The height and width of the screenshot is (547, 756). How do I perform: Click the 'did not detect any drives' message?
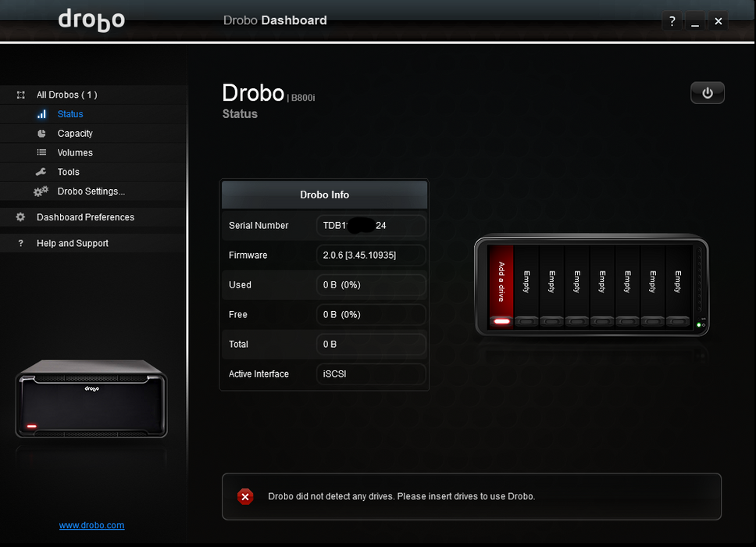pos(401,496)
